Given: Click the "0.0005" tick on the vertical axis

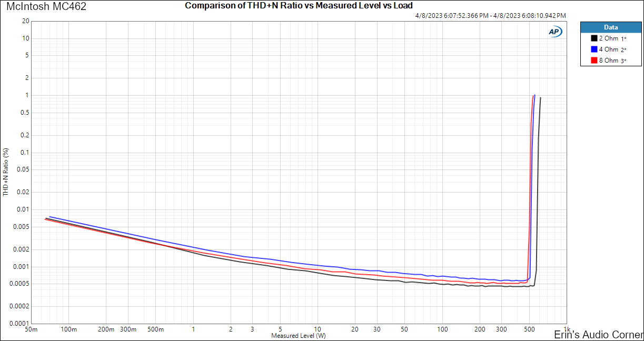Looking at the screenshot, I should (20, 284).
